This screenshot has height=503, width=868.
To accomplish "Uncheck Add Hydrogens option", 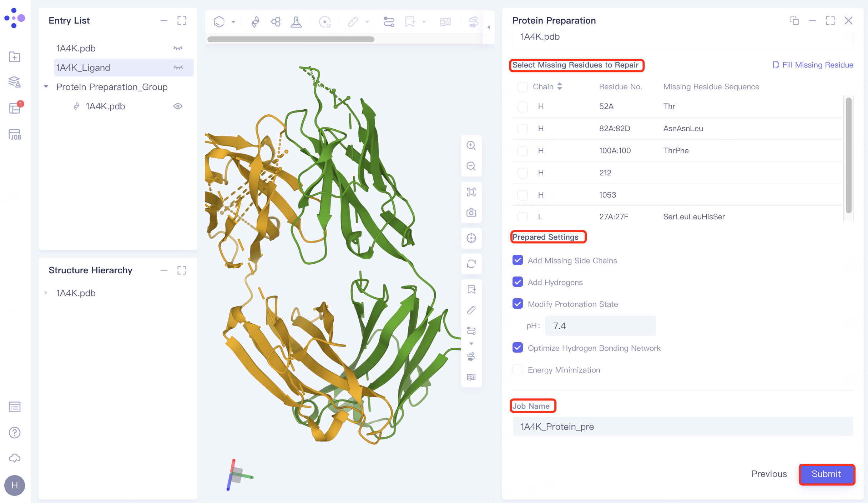I will [518, 282].
